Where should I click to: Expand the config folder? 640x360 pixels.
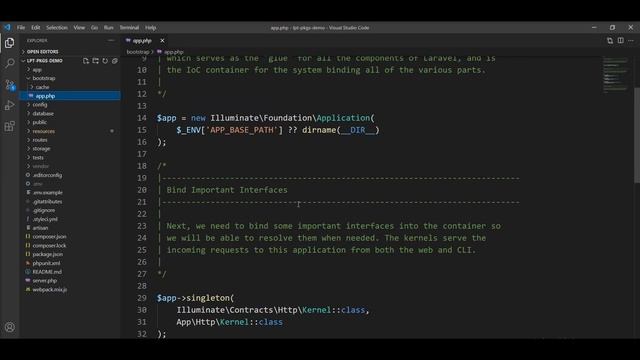pyautogui.click(x=70, y=105)
